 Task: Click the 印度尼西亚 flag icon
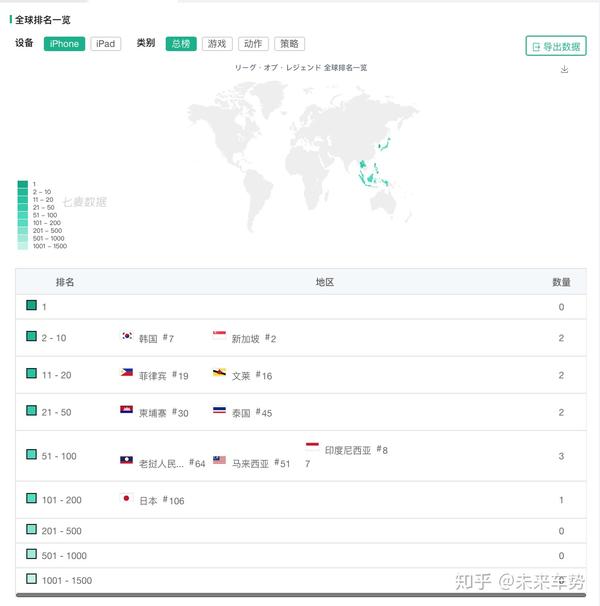tap(312, 447)
